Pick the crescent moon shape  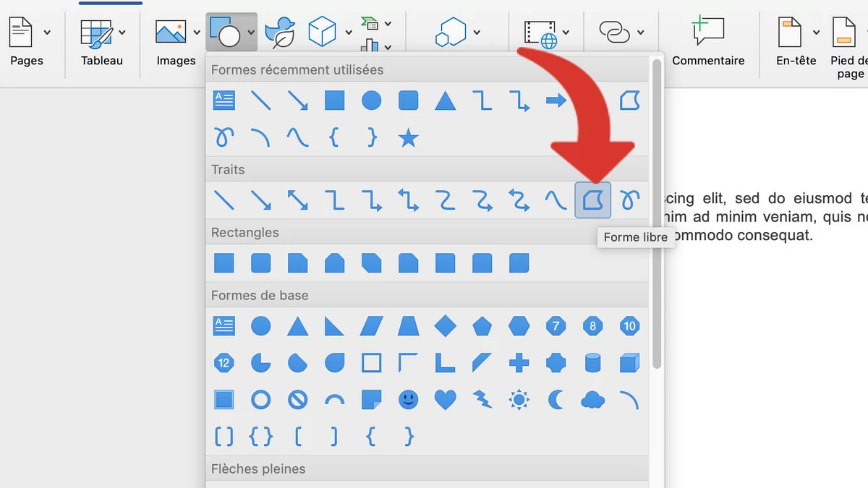pos(556,399)
